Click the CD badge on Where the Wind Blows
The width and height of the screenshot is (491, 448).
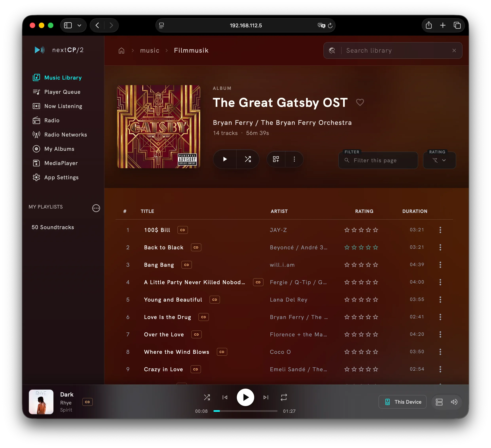[222, 352]
